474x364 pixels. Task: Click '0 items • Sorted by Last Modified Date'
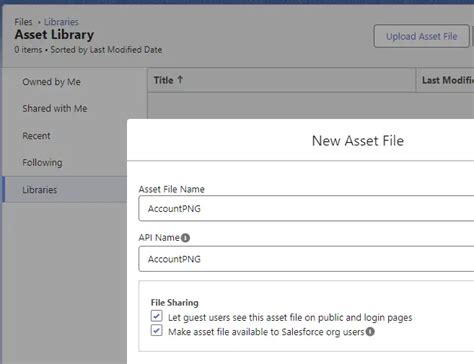pos(88,50)
